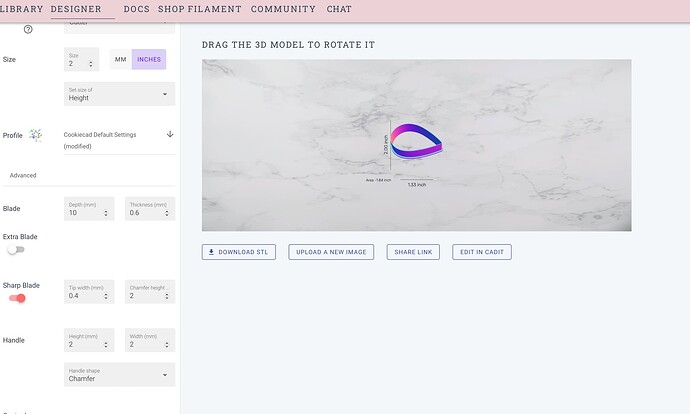Click the Edit in CADit button

click(x=482, y=252)
